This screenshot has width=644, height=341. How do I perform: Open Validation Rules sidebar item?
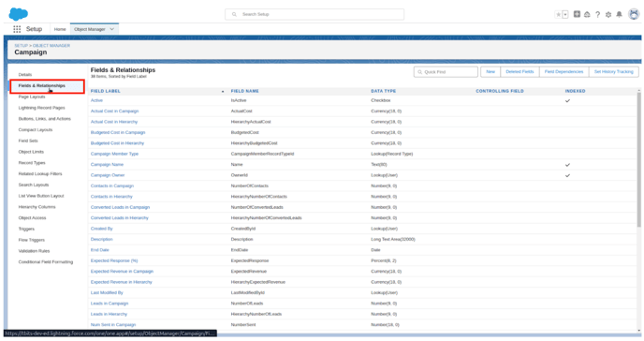[34, 251]
